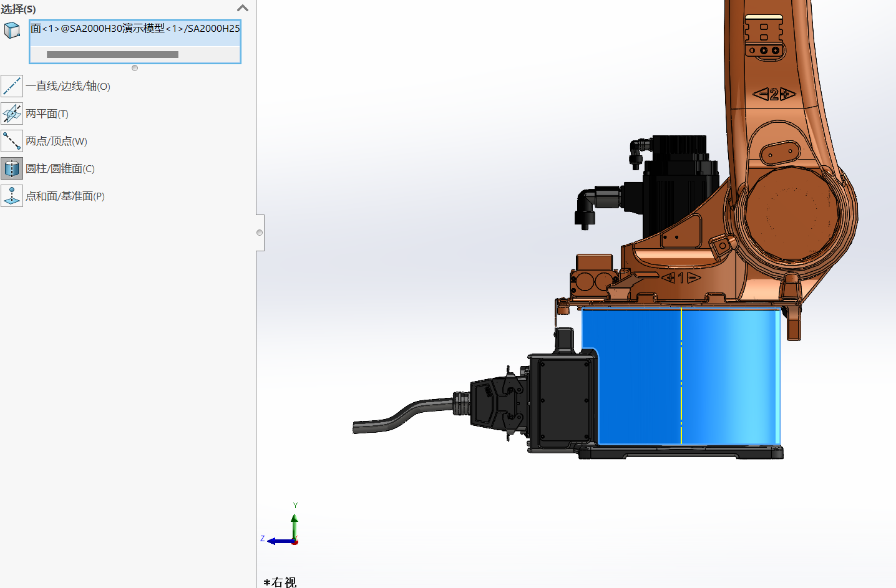
Task: Select the 点和面/基准面 point-and-plane icon
Action: tap(12, 196)
